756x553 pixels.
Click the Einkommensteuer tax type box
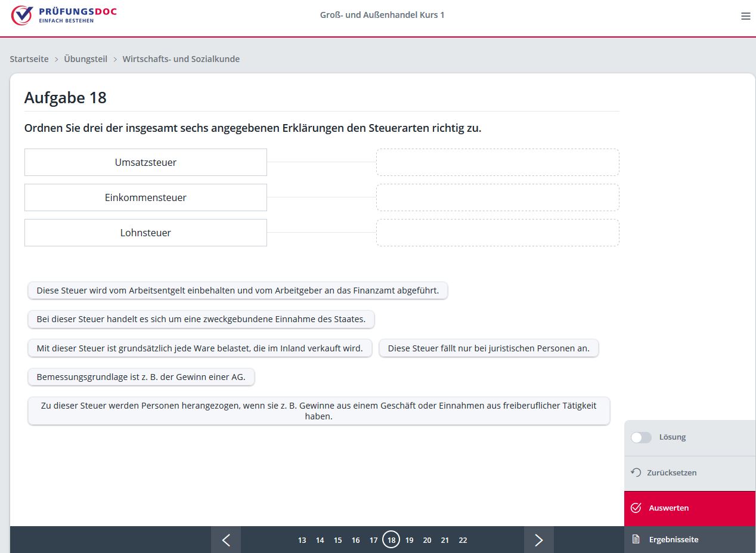145,197
